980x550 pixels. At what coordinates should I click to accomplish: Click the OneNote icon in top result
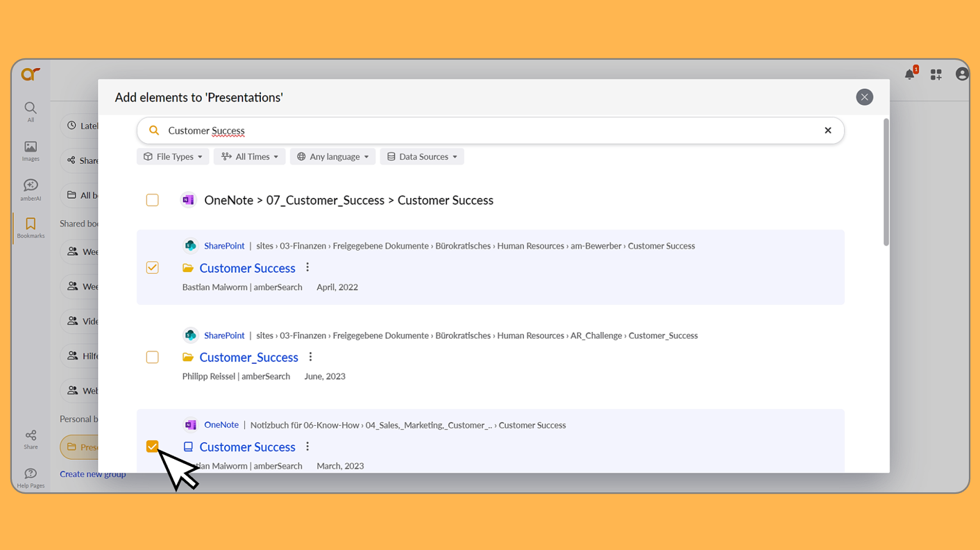click(188, 200)
